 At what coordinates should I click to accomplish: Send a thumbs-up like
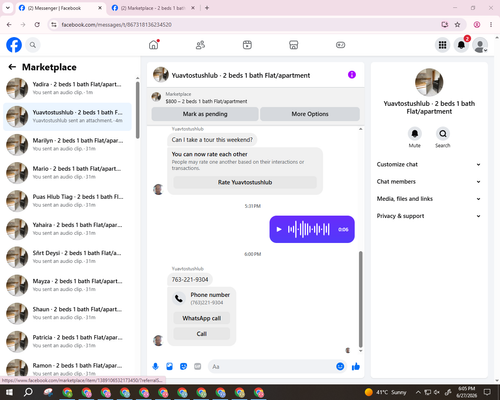pos(356,367)
